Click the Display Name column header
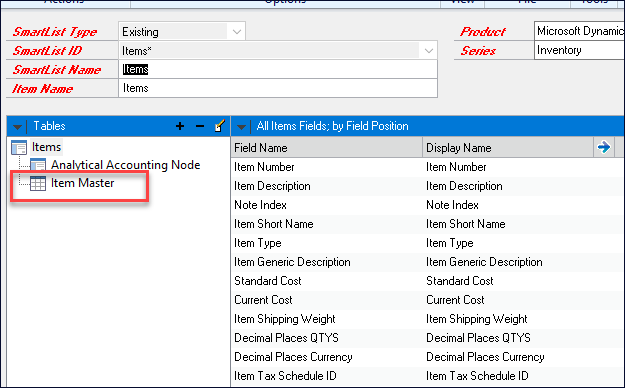 (508, 148)
